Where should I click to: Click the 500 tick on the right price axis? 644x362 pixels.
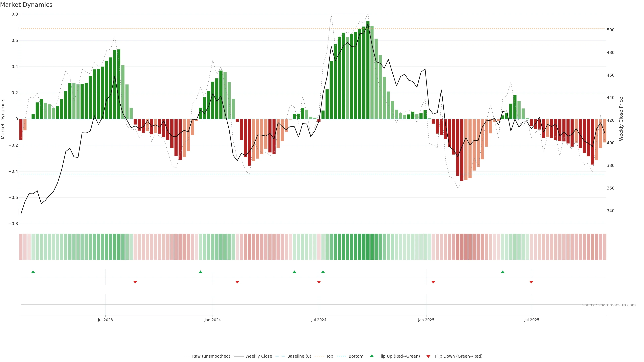tap(610, 30)
